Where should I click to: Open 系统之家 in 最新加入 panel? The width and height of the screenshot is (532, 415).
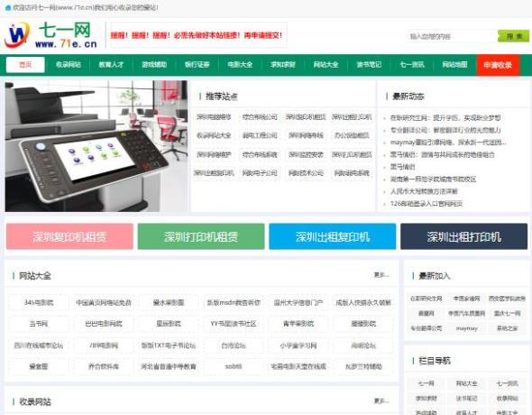click(x=507, y=328)
